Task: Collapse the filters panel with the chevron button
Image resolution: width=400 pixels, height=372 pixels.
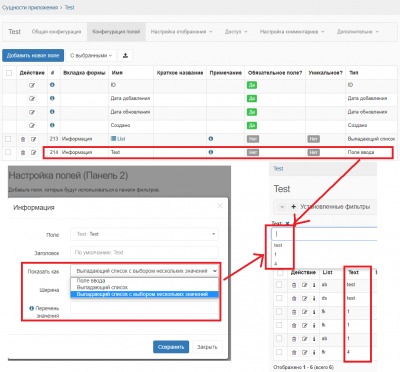Action: point(282,207)
